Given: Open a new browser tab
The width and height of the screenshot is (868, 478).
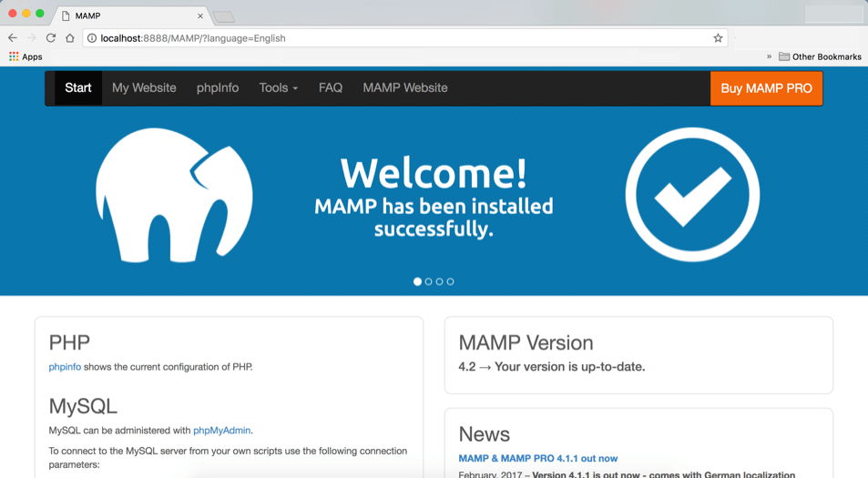Looking at the screenshot, I should coord(224,17).
